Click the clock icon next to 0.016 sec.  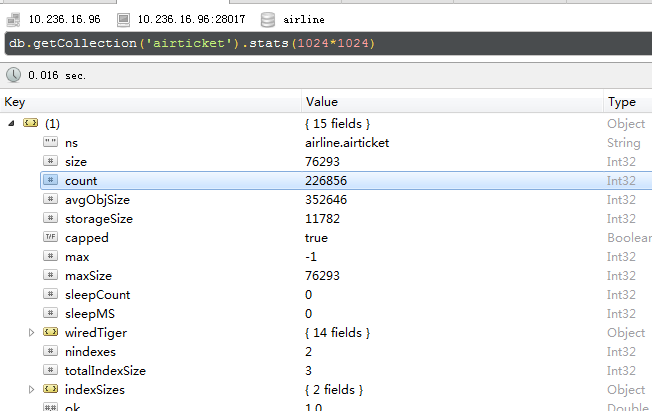[13, 75]
